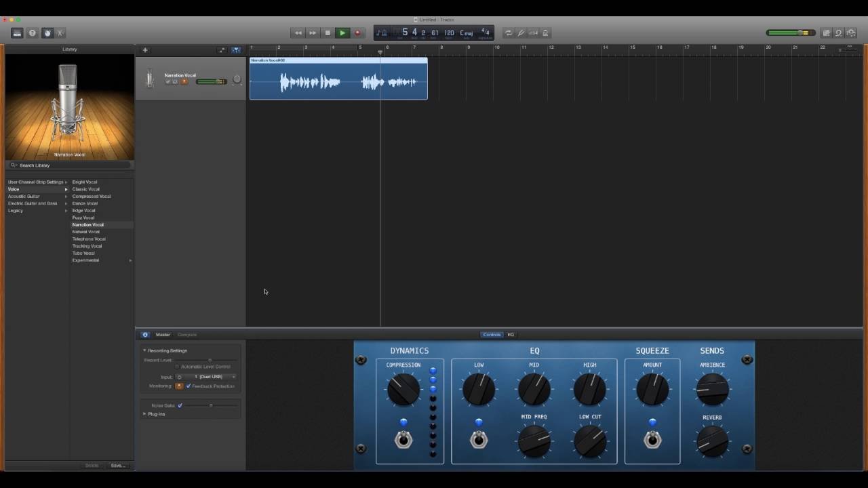Expand the Plug-ins section
Viewport: 868px width, 488px height.
click(153, 413)
